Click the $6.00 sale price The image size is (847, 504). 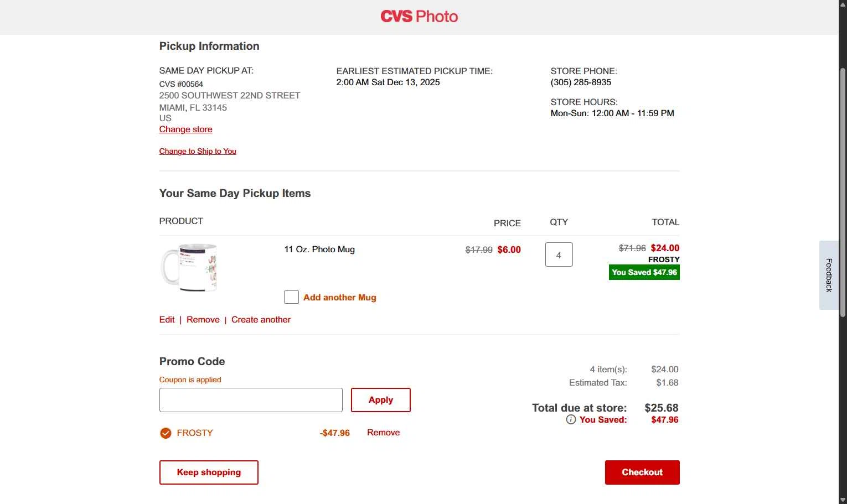(509, 250)
